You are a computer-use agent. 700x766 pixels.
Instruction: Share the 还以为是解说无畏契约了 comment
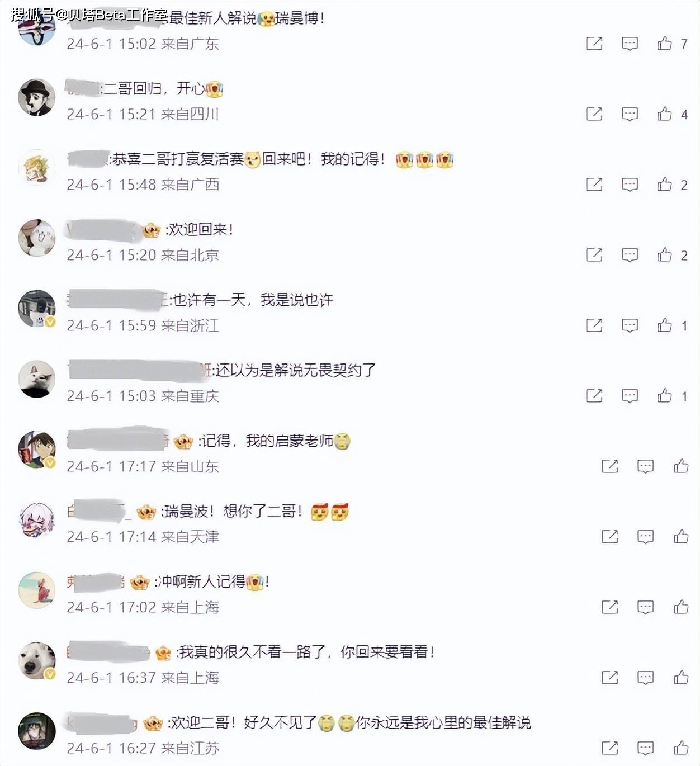click(594, 396)
